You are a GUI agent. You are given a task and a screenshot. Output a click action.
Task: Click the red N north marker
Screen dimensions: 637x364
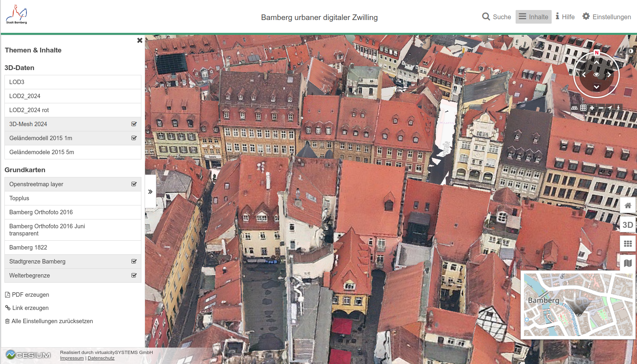tap(597, 53)
